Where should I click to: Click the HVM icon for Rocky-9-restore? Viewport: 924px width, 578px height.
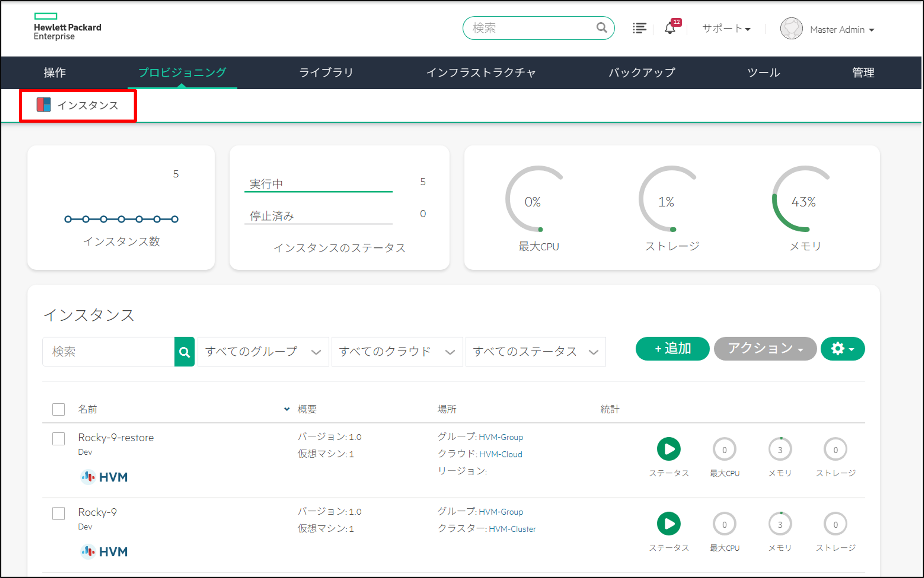88,477
